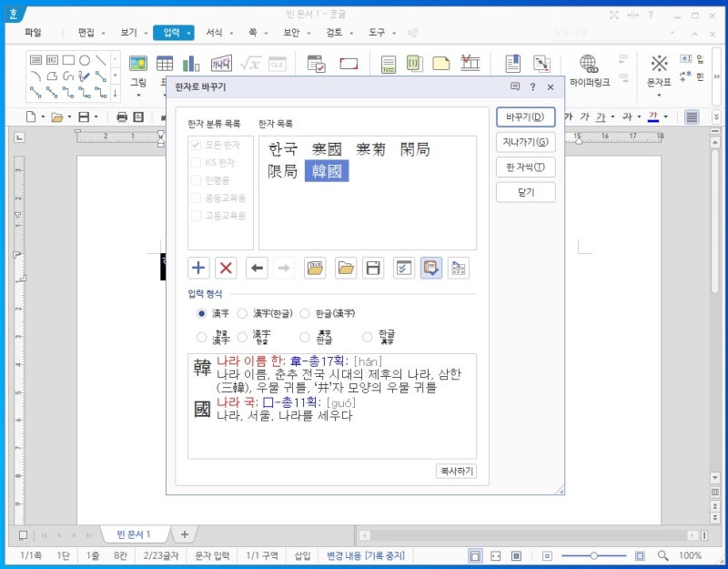This screenshot has width=728, height=569.
Task: Select radio with 한글 above small 漢字
Action: 368,337
